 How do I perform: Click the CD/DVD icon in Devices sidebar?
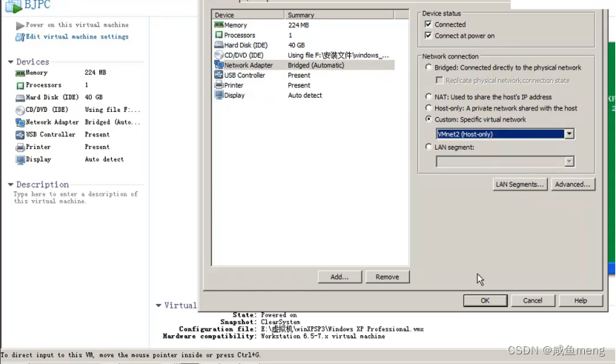point(20,110)
